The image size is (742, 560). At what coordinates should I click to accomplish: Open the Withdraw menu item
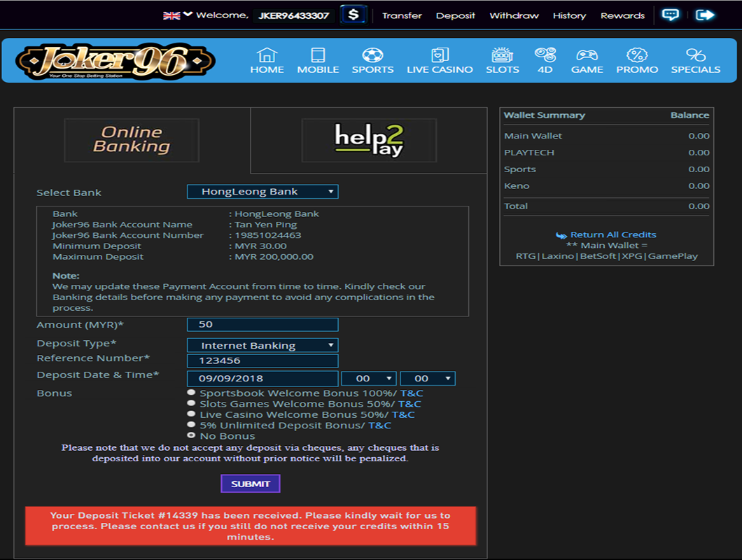(514, 15)
